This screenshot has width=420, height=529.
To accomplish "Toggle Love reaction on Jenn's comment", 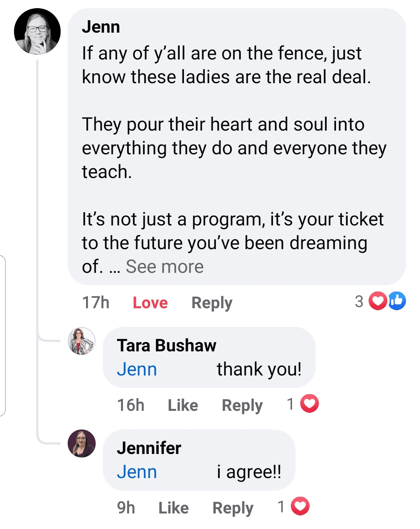I will point(150,303).
